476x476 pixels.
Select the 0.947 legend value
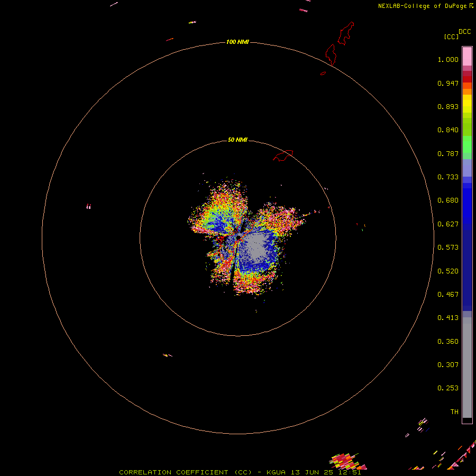point(448,83)
